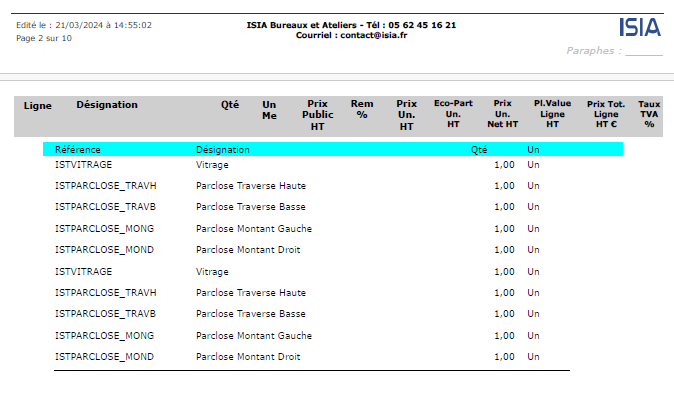The image size is (674, 405).
Task: Select the 'Page 2 sur 10' indicator
Action: click(x=44, y=38)
